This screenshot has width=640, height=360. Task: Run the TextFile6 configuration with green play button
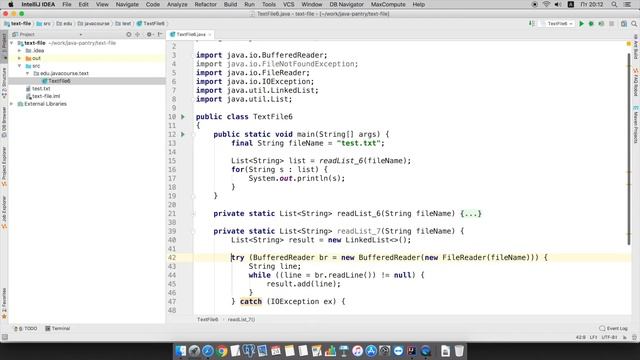click(581, 24)
